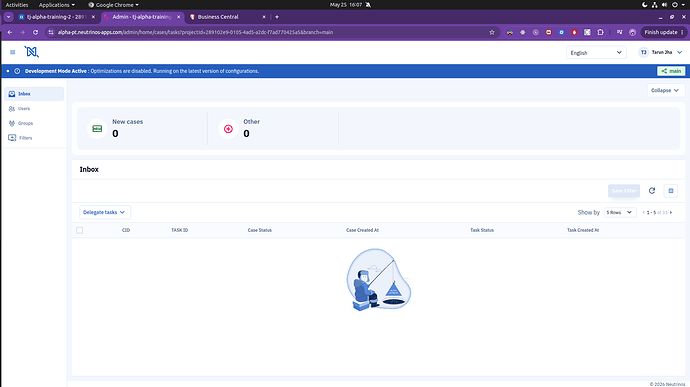Expand the Tarun Jha user menu
This screenshot has height=387, width=690.
[679, 52]
